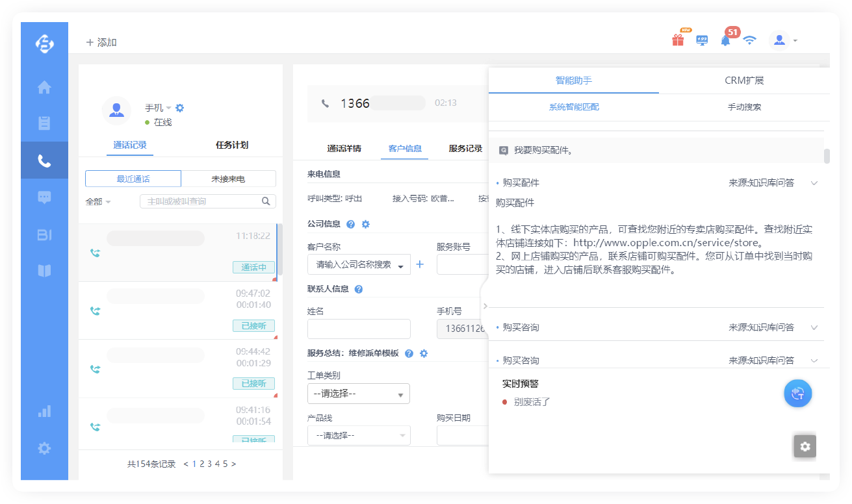The height and width of the screenshot is (504, 852).
Task: Expand the 全部 filter dropdown
Action: (98, 202)
